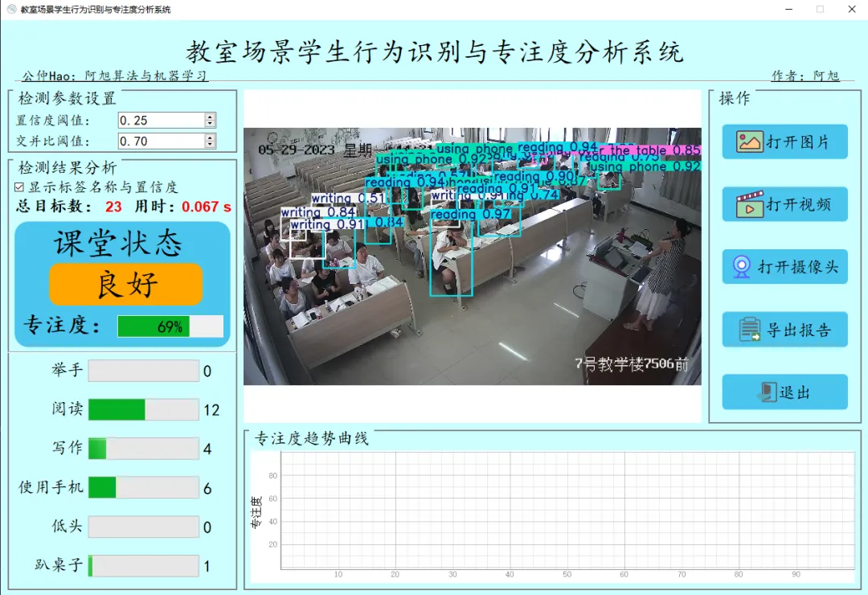Minimize the application window
Image resolution: width=868 pixels, height=595 pixels.
[x=789, y=9]
